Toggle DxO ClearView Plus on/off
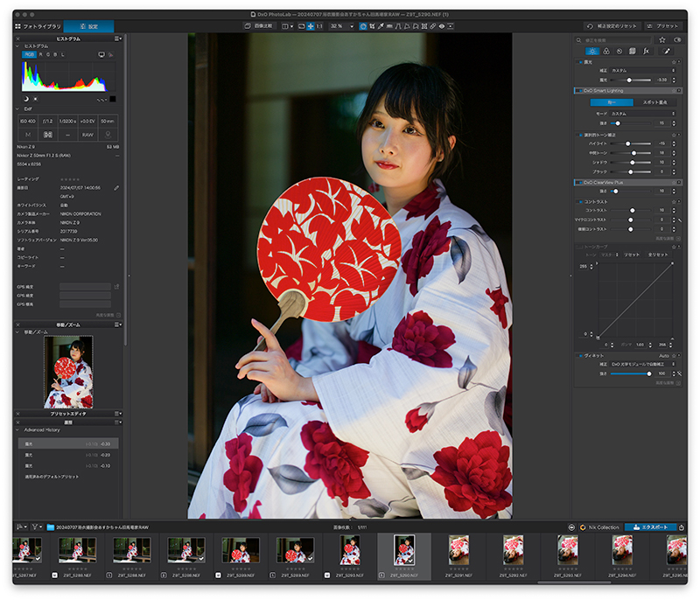 pos(579,183)
